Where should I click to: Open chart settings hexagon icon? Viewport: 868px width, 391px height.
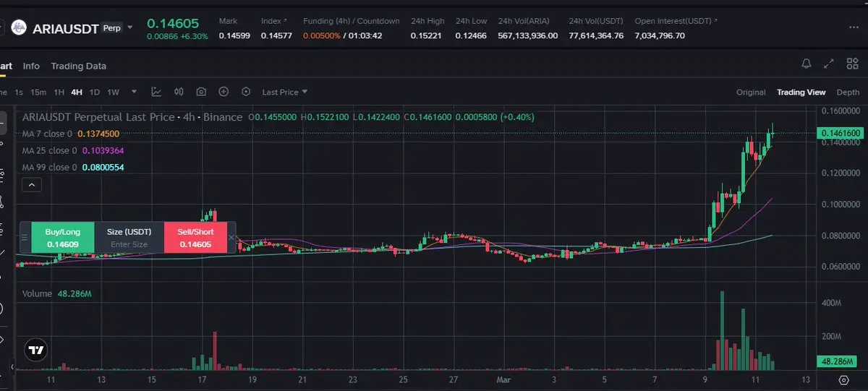point(246,92)
